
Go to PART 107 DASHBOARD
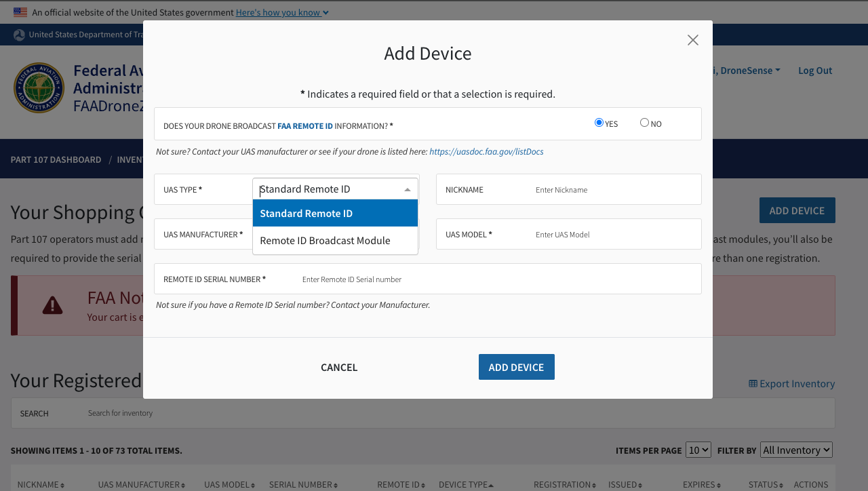56,159
